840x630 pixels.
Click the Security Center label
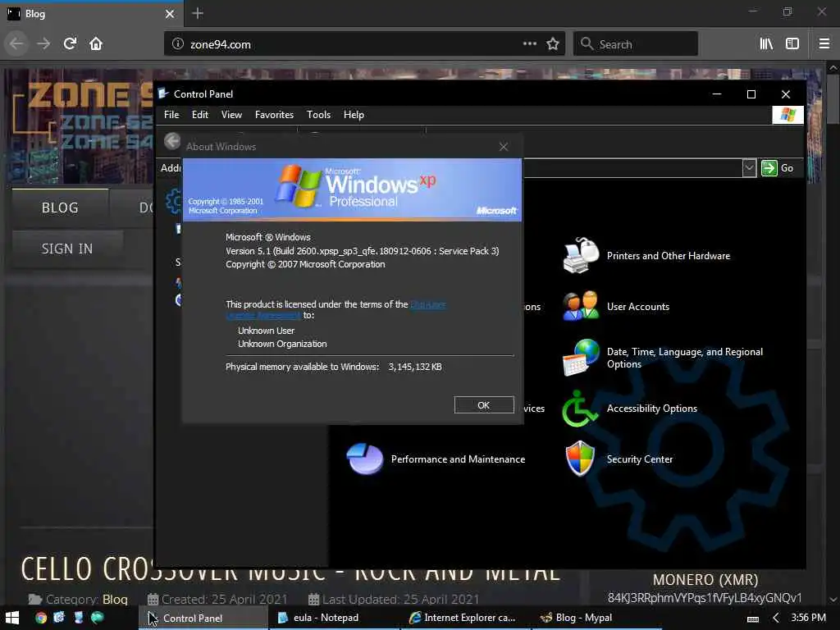(x=640, y=459)
